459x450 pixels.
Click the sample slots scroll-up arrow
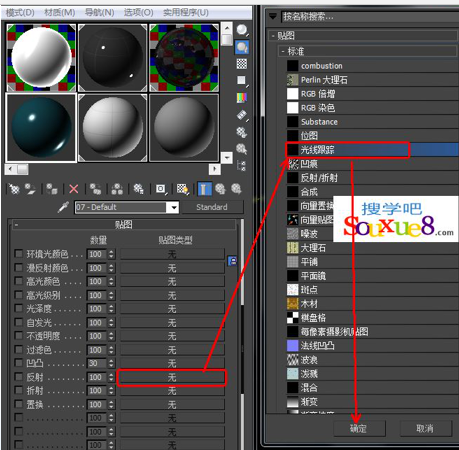[x=227, y=28]
